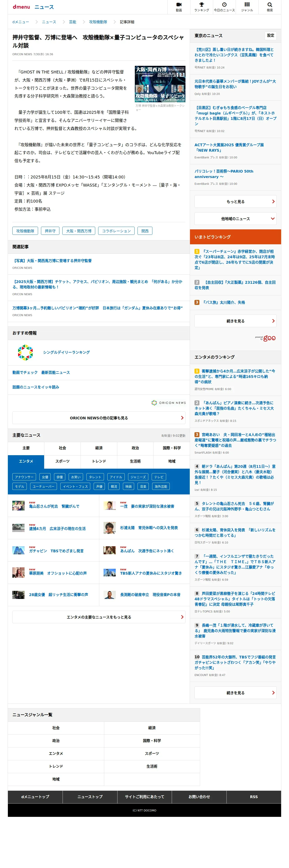Open ACTアート大賞展2025 Tokyo news item

point(229,148)
